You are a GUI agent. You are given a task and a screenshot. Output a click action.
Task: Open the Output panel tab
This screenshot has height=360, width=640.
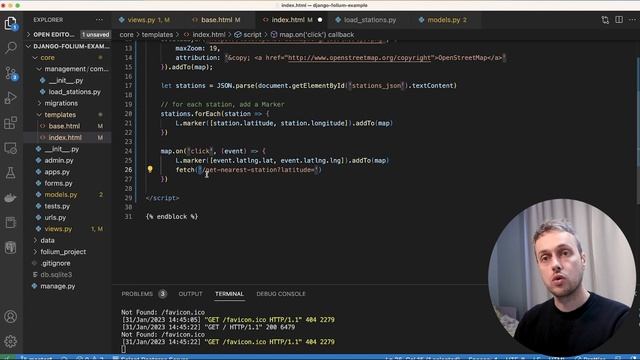coord(190,294)
